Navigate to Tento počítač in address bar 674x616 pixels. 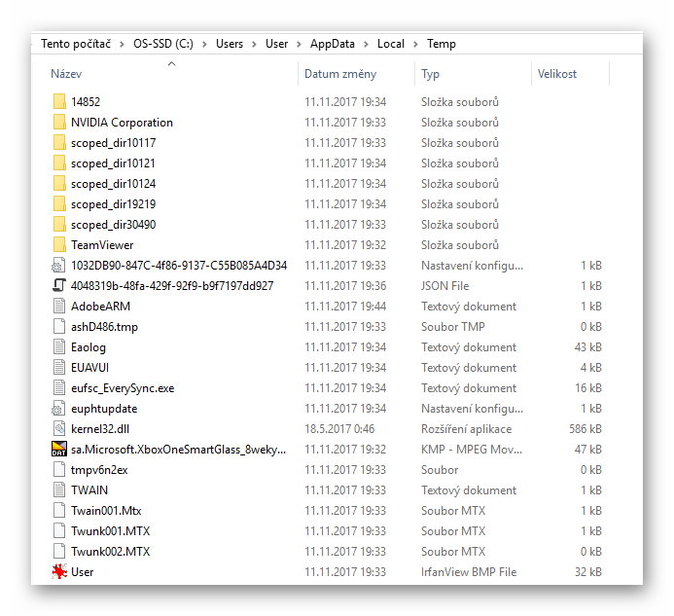(76, 44)
